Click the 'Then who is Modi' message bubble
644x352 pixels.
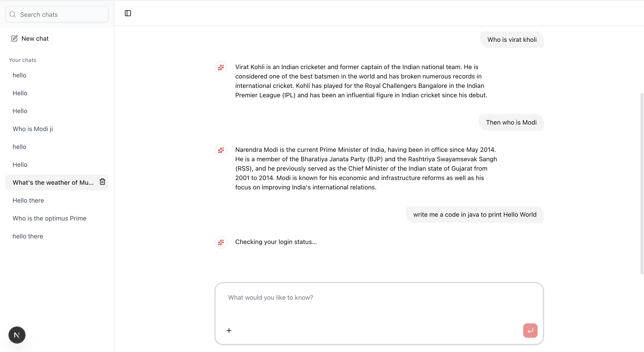point(511,122)
